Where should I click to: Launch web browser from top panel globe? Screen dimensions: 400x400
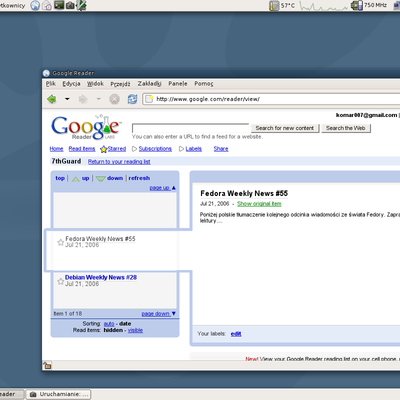[35, 5]
